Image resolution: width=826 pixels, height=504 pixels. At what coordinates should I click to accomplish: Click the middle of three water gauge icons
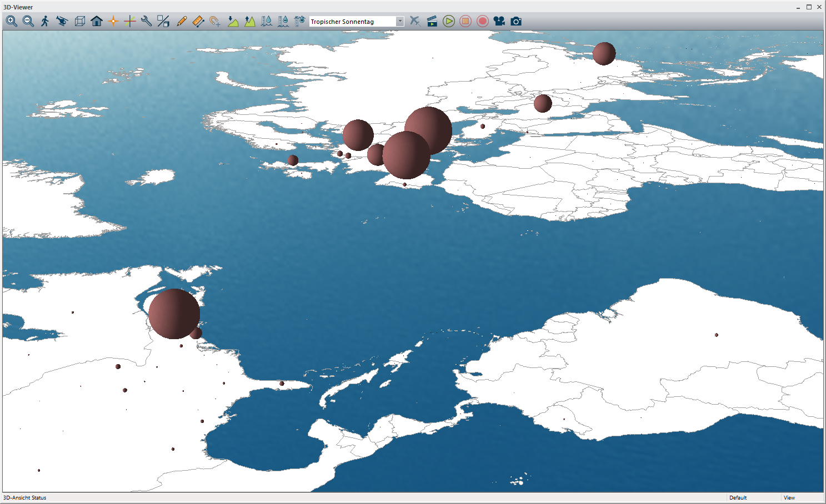(x=283, y=21)
